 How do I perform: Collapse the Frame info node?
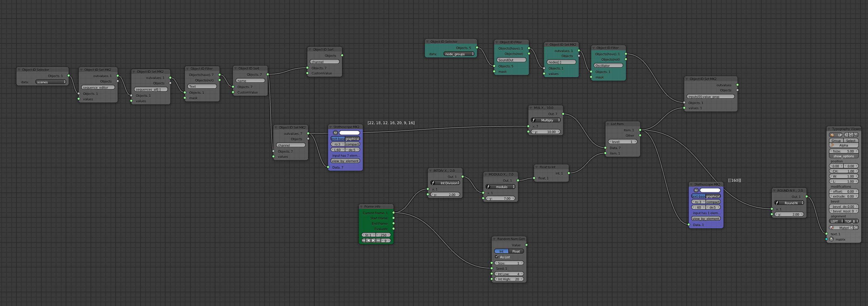(361, 206)
